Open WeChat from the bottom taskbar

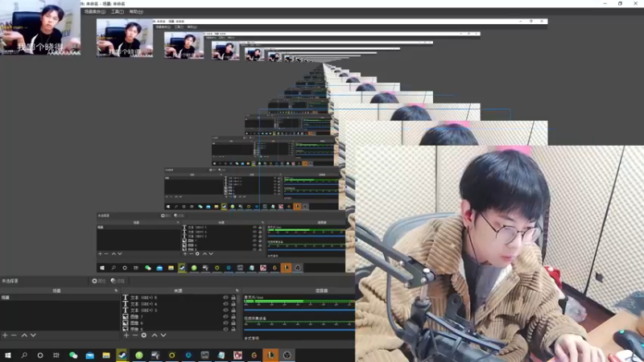tap(73, 356)
